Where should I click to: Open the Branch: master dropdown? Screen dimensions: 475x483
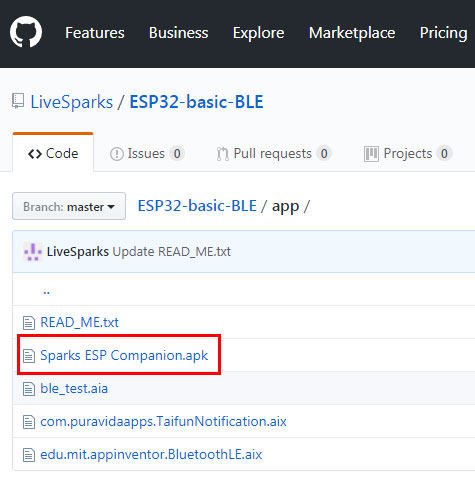pos(69,206)
